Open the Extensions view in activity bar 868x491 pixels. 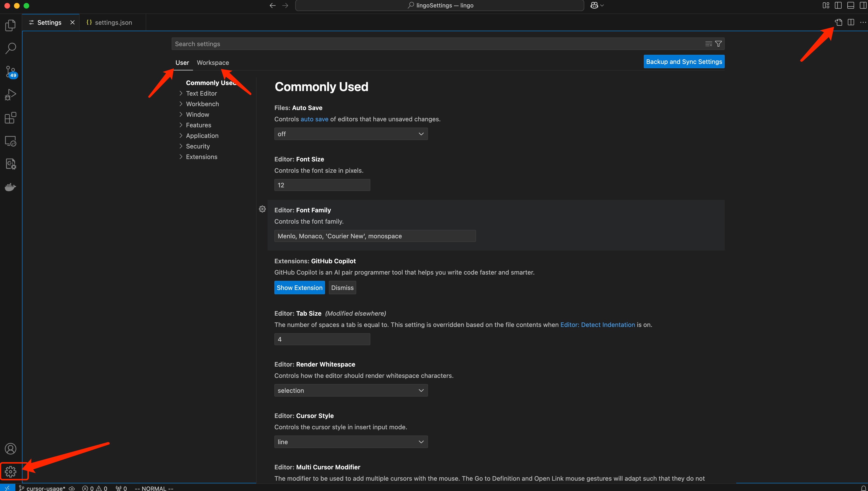(11, 118)
